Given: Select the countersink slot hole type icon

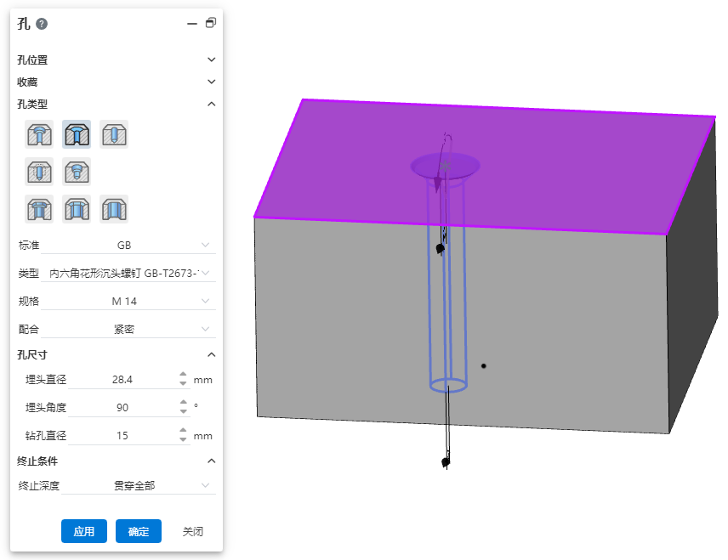Looking at the screenshot, I should pos(77,209).
